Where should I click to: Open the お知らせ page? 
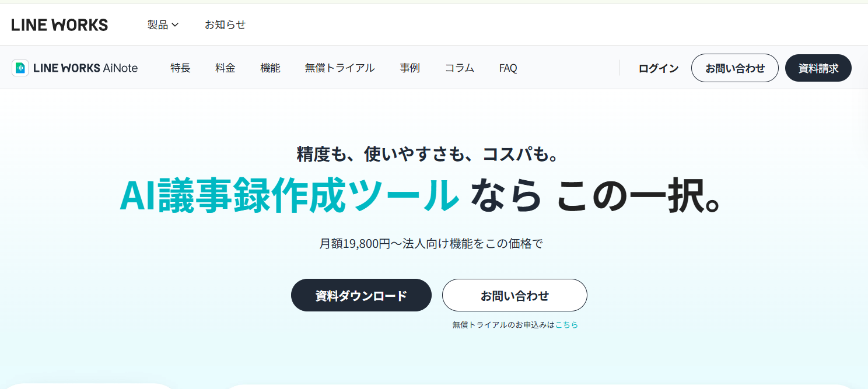225,24
